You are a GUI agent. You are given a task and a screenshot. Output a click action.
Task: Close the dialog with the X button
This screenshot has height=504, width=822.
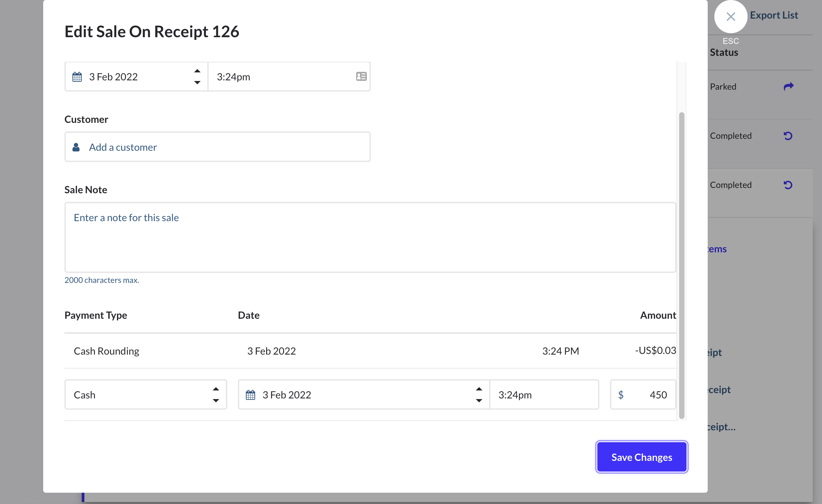[731, 16]
